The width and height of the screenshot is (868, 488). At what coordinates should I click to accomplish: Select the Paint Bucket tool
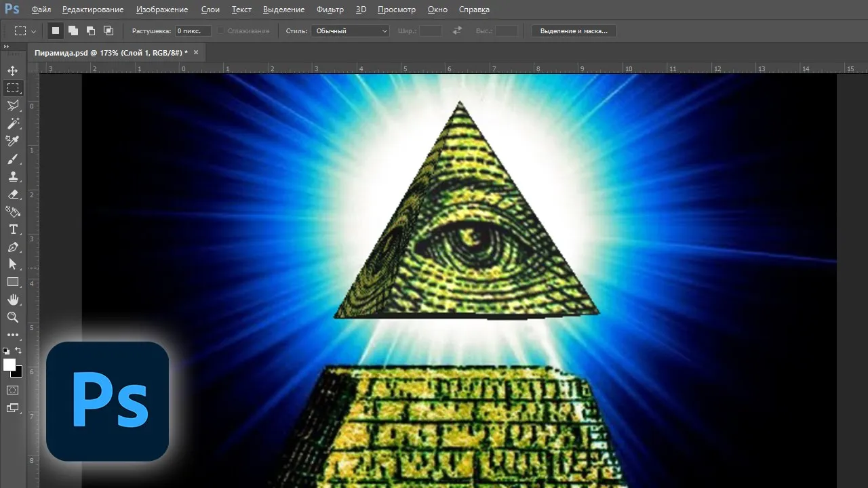pyautogui.click(x=13, y=211)
